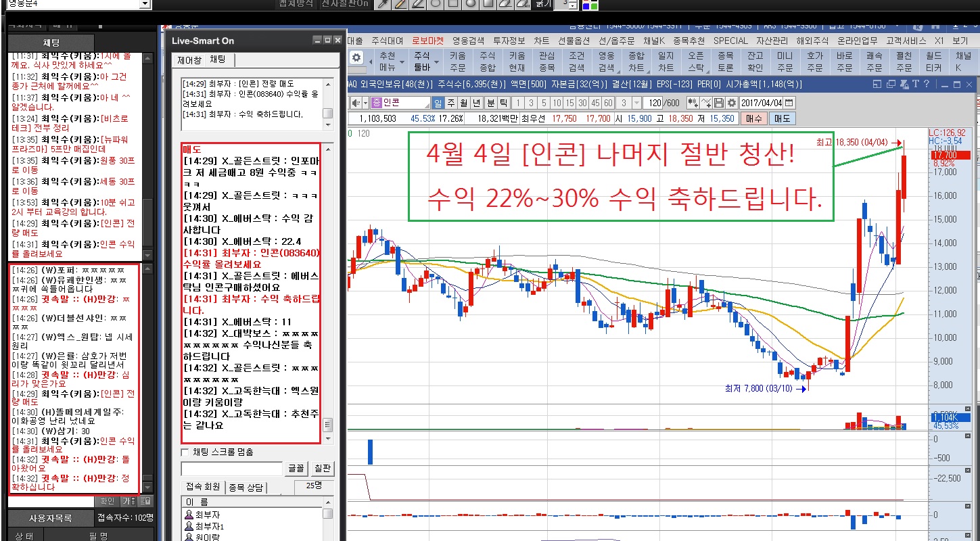Open the chart settings gear icon
This screenshot has width=980, height=541.
pos(731,103)
